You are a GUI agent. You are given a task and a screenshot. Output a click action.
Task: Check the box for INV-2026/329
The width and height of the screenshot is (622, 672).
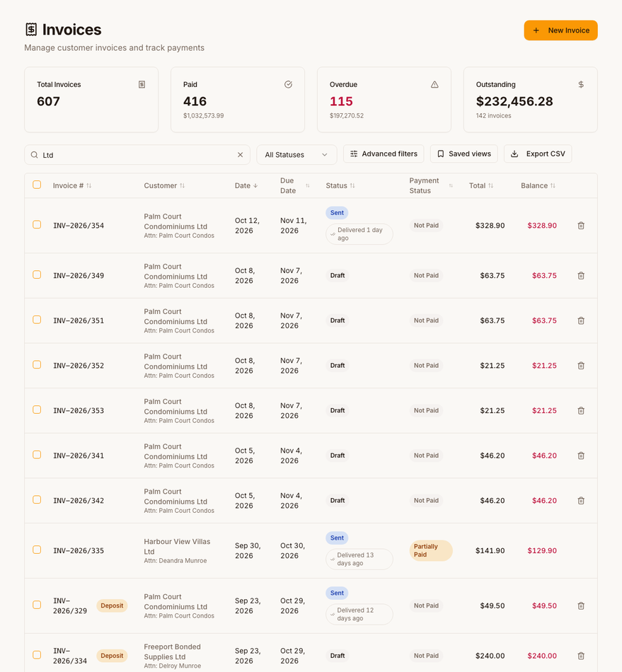[x=37, y=605]
